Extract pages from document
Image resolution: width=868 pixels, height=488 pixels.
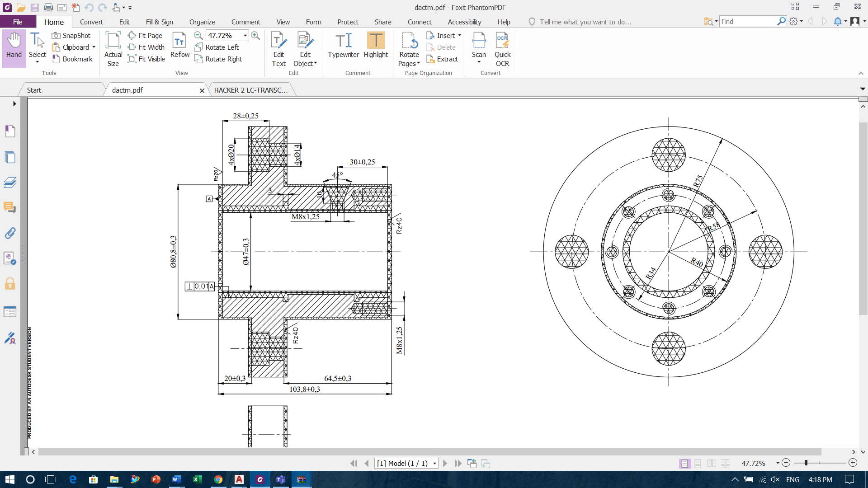pyautogui.click(x=442, y=59)
